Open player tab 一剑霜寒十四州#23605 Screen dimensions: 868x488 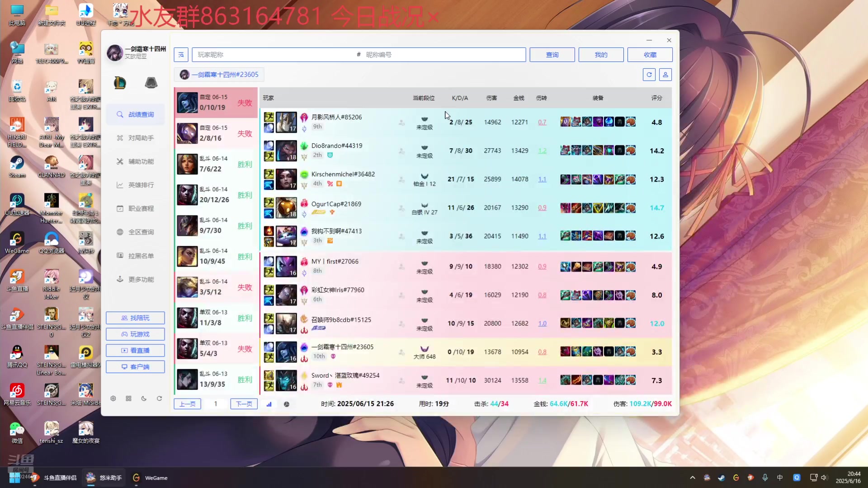tap(220, 75)
